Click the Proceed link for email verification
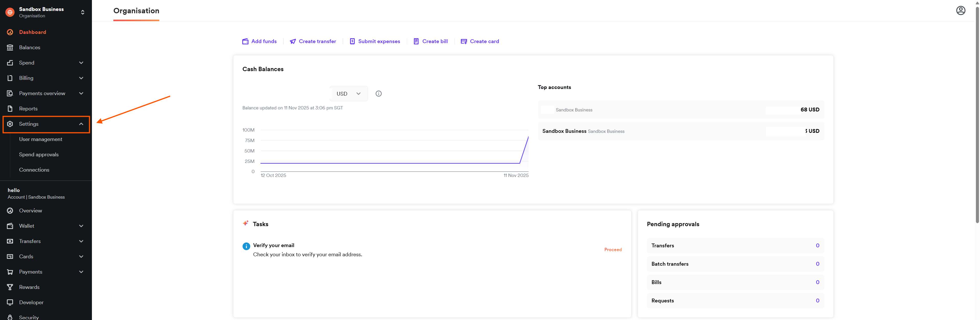 (613, 250)
